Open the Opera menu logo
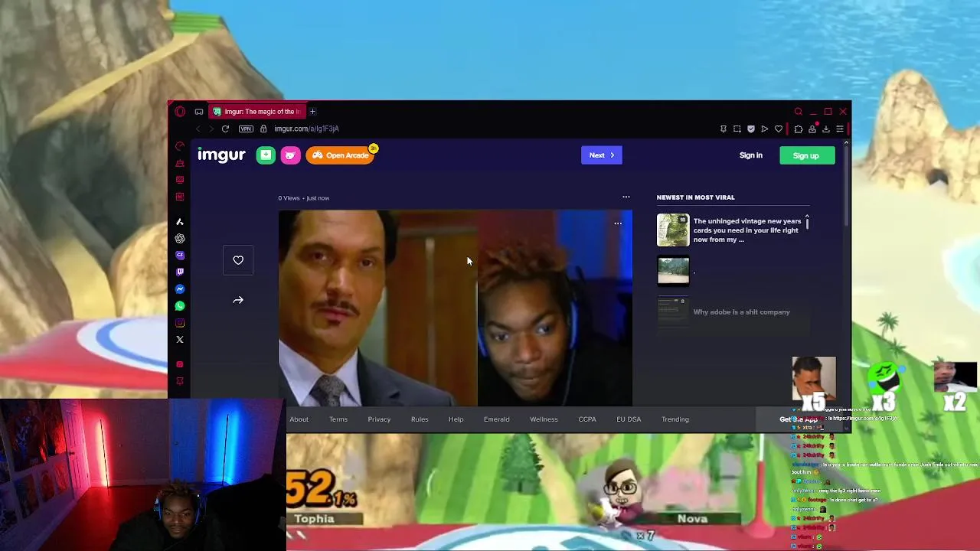This screenshot has width=980, height=551. (x=180, y=112)
